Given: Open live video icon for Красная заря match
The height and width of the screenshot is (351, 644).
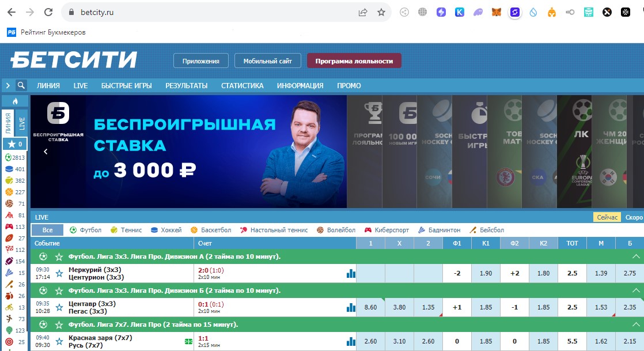Looking at the screenshot, I should click(188, 342).
